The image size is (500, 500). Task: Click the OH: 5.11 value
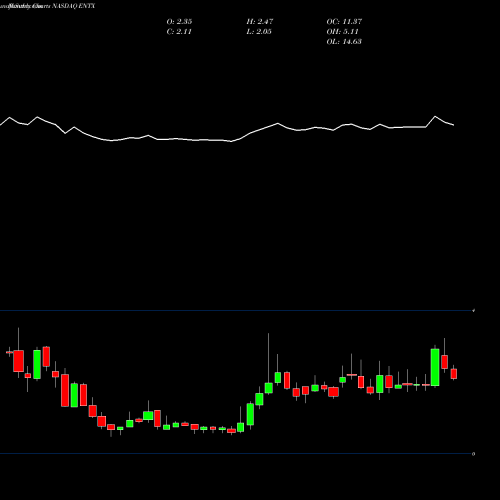(x=342, y=32)
